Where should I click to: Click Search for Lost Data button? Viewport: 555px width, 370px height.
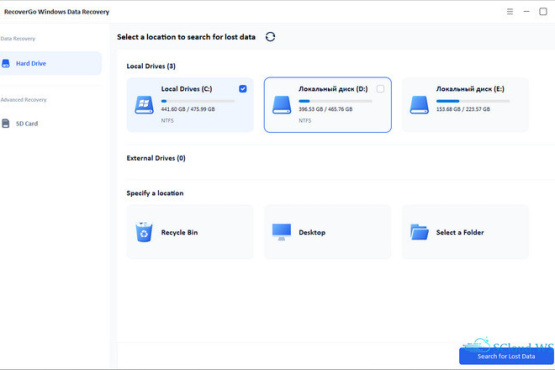tap(506, 356)
